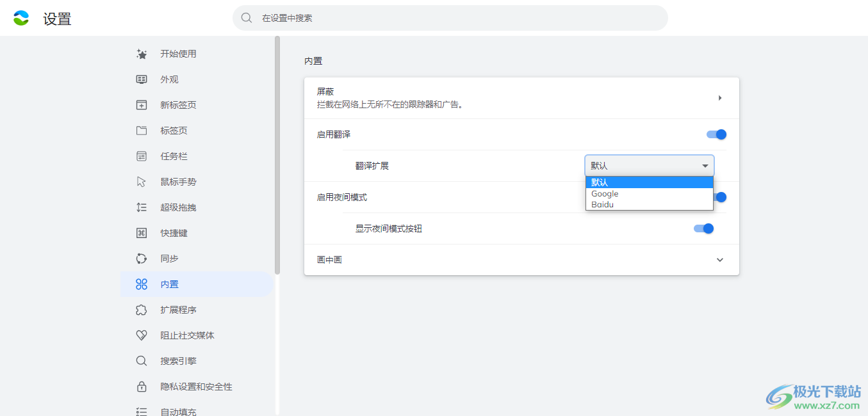The image size is (868, 416).
Task: Click the 同步 sync icon
Action: pos(142,259)
